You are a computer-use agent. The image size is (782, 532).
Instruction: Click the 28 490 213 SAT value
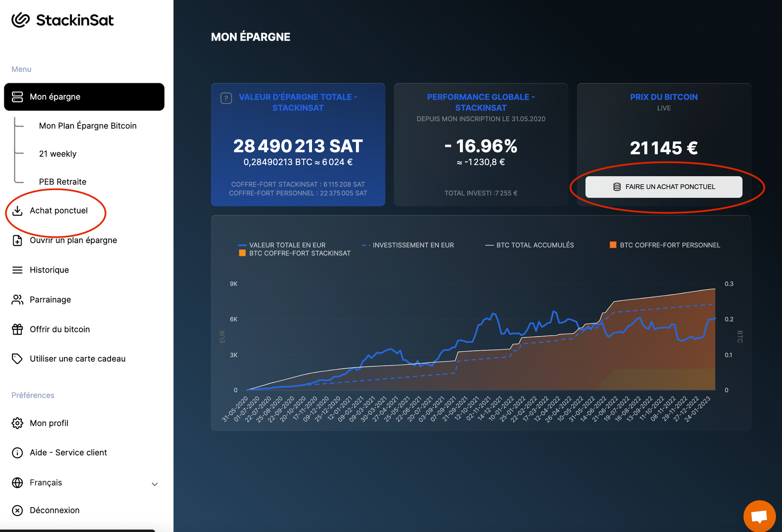coord(298,147)
